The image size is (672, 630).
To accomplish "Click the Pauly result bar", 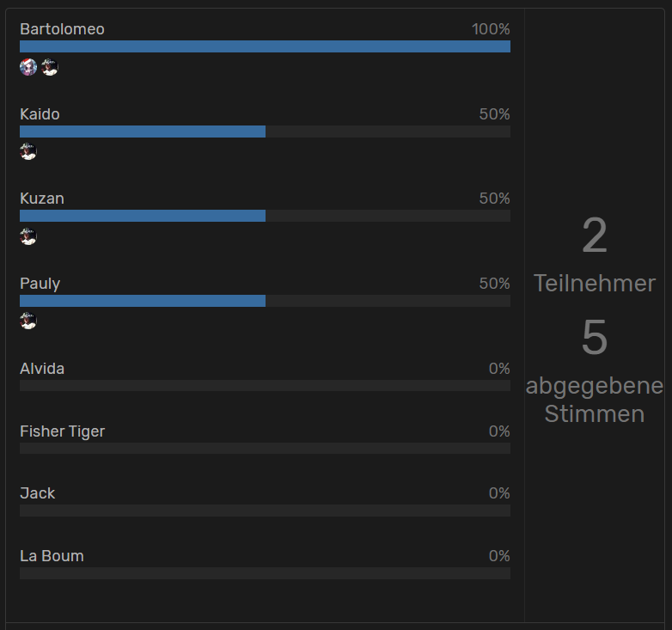I will coord(265,301).
